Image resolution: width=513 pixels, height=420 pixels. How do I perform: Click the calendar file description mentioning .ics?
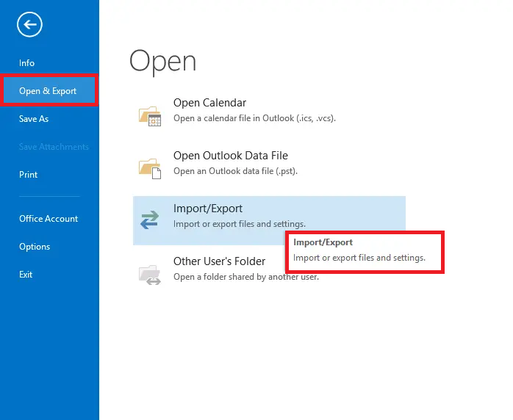click(x=254, y=117)
